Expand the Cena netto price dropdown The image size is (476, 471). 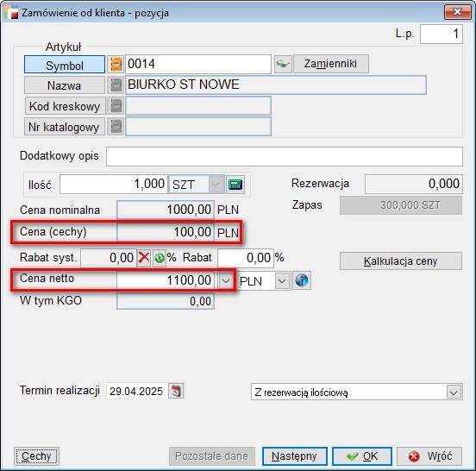pyautogui.click(x=226, y=280)
